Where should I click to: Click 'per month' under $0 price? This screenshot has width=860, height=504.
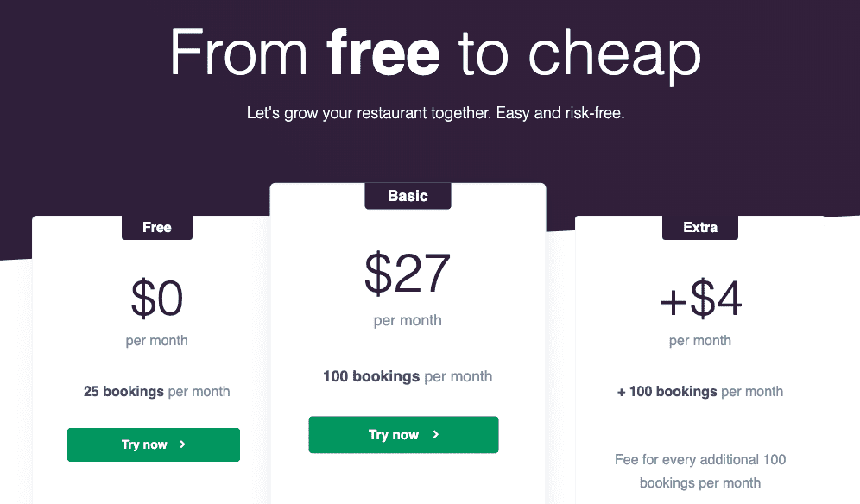click(x=157, y=341)
